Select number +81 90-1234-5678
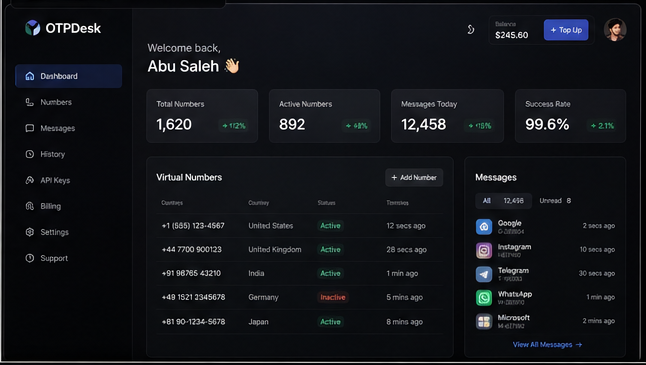Image resolution: width=646 pixels, height=365 pixels. click(193, 322)
